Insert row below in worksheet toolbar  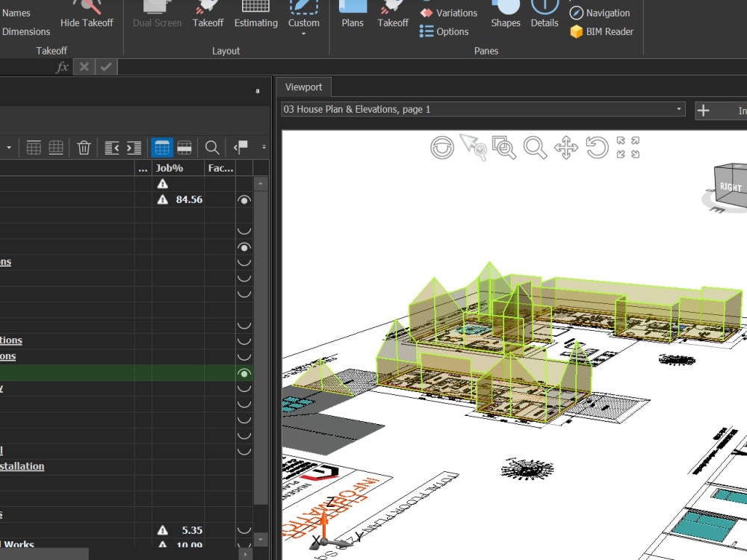pos(56,148)
